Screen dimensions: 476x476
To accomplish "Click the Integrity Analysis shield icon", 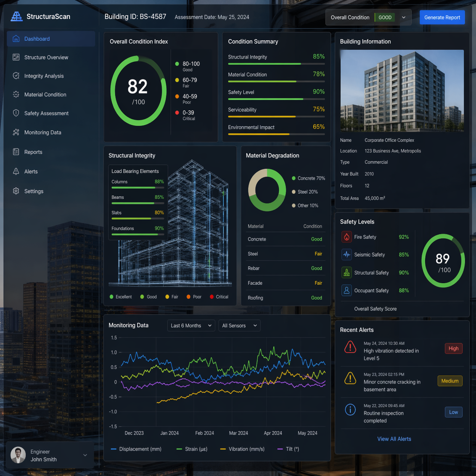I will point(16,76).
